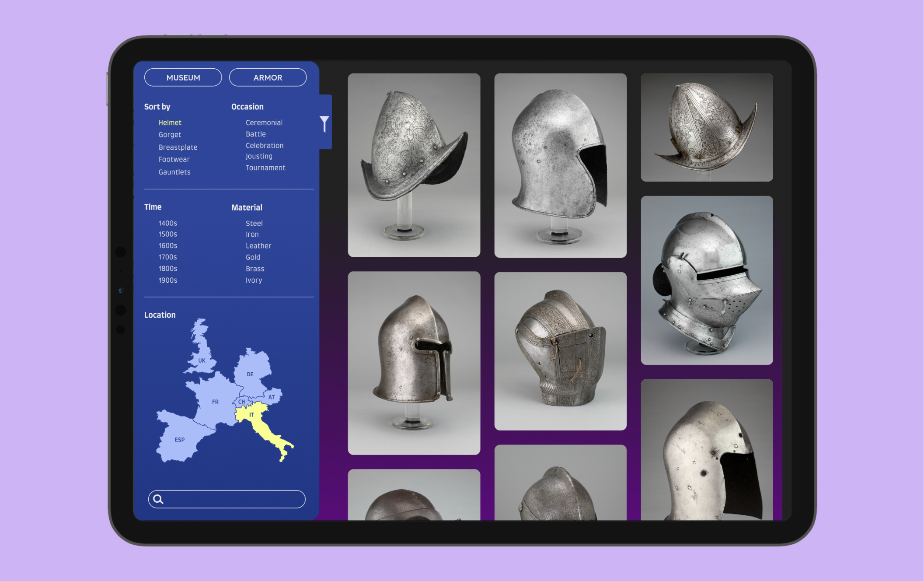Choose the Ceremonial occasion
The width and height of the screenshot is (924, 581).
tap(264, 122)
